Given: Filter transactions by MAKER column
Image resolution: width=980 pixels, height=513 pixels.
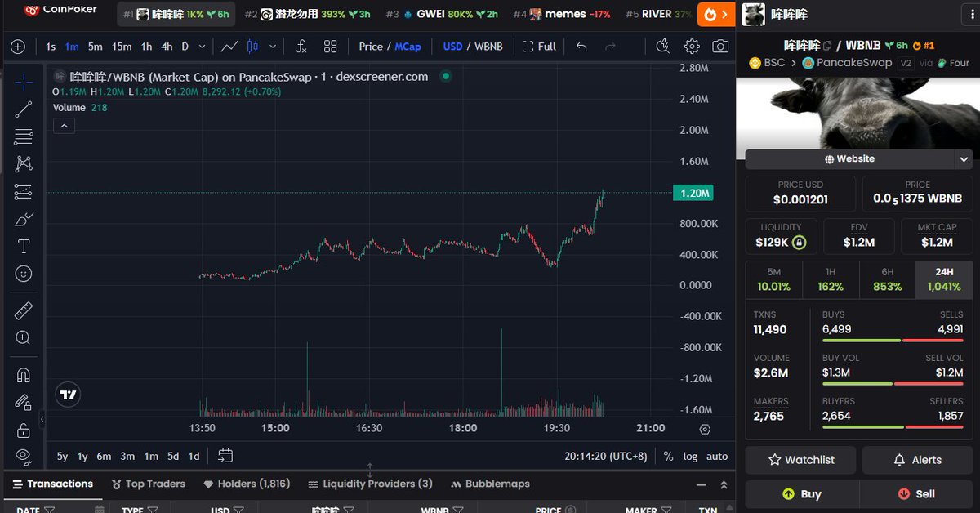Looking at the screenshot, I should 667,511.
